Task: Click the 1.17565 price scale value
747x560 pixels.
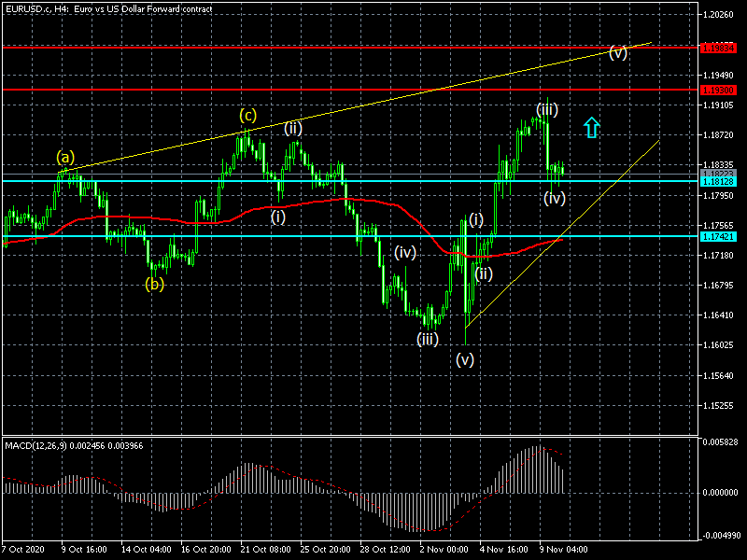Action: (x=718, y=226)
